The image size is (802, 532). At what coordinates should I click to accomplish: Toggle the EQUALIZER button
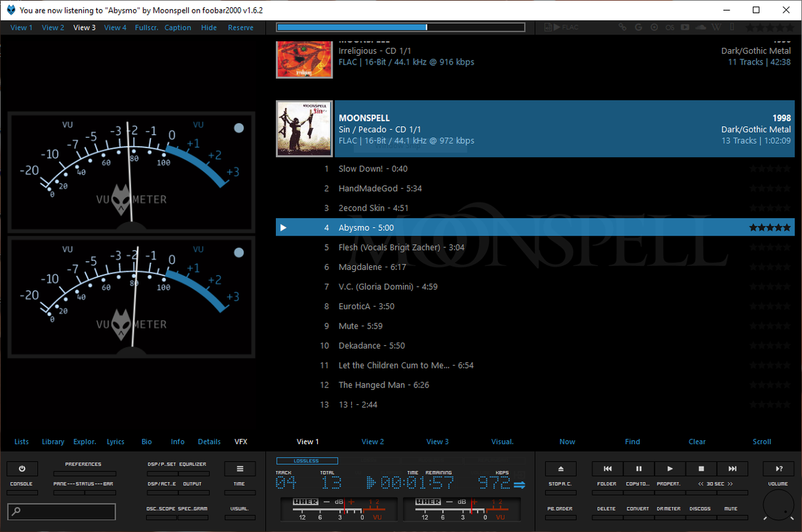194,467
